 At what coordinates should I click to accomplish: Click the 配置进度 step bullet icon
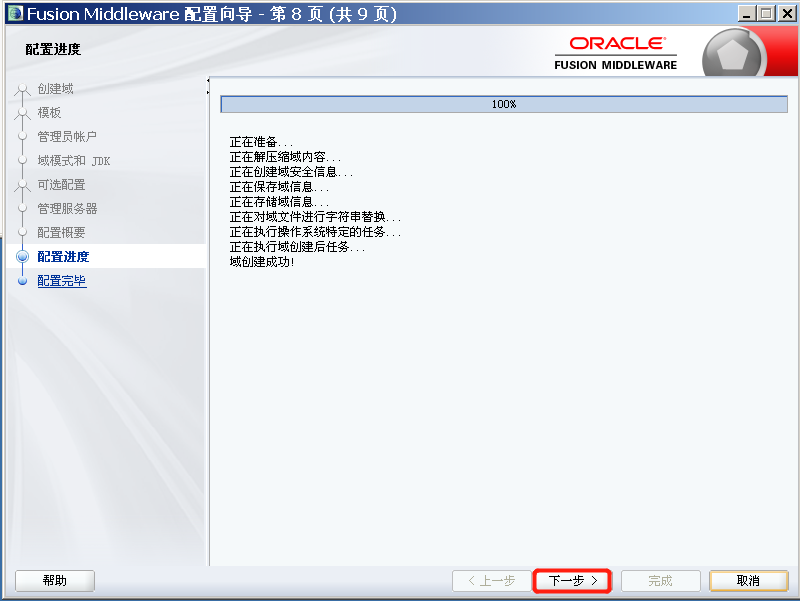point(22,257)
